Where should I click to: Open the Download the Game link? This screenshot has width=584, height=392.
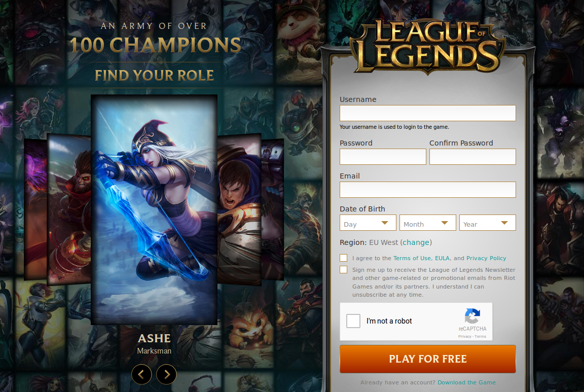(466, 382)
